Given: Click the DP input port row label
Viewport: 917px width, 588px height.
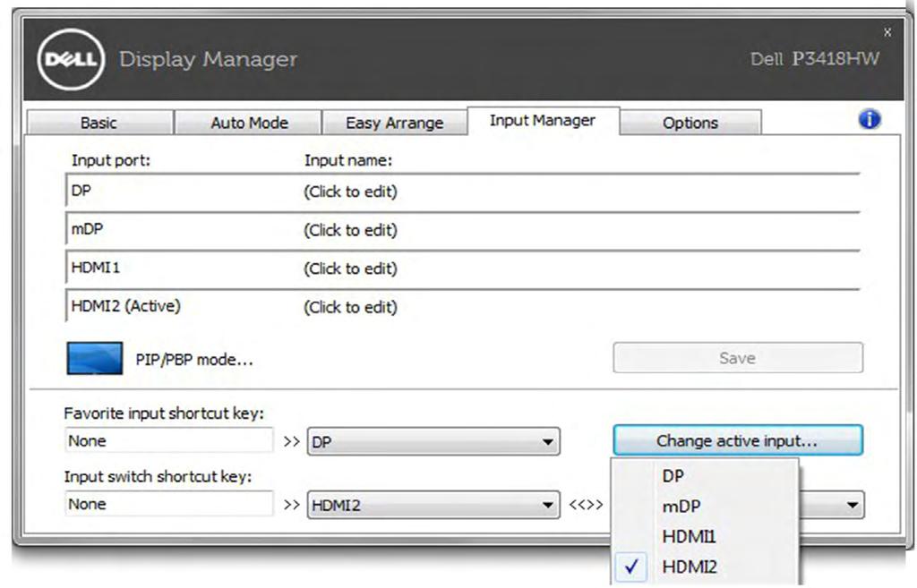Looking at the screenshot, I should (81, 191).
